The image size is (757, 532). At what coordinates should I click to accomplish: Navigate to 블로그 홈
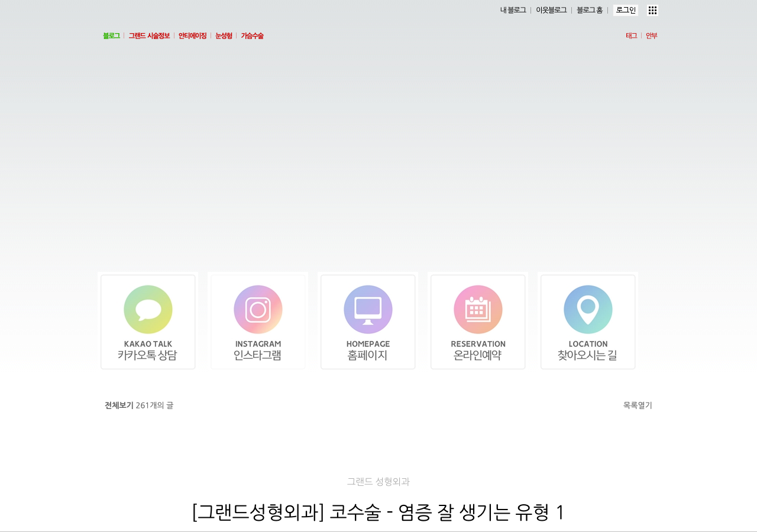coord(590,10)
